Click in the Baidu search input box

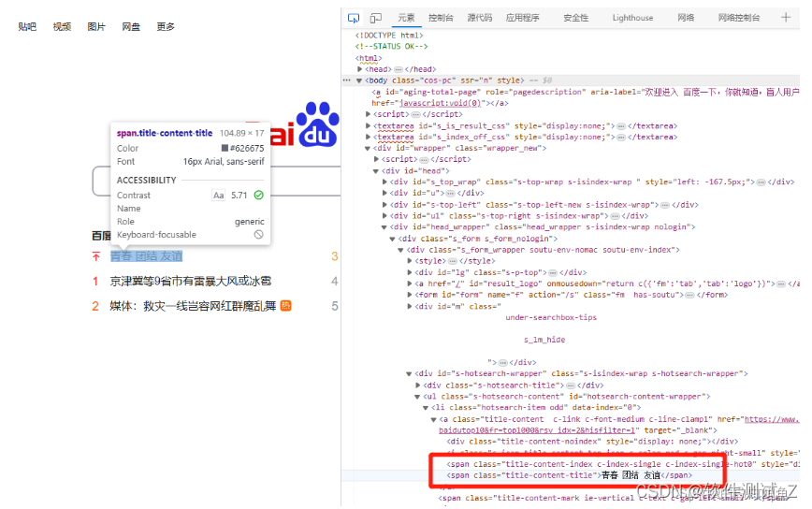(216, 182)
